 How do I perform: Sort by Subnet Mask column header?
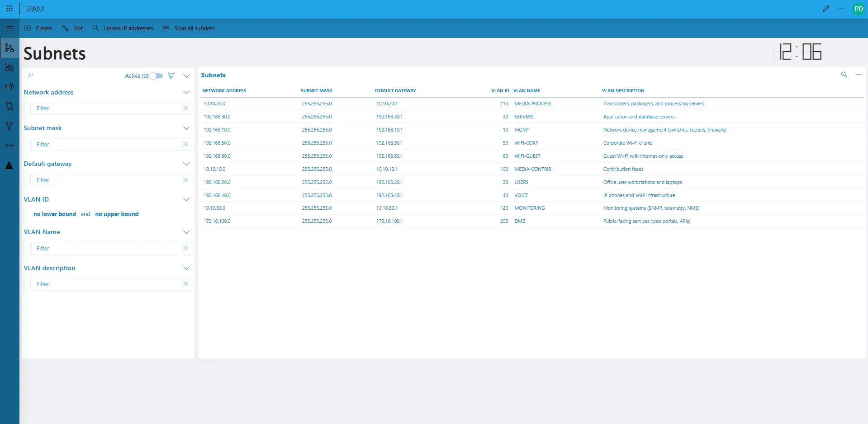click(317, 91)
